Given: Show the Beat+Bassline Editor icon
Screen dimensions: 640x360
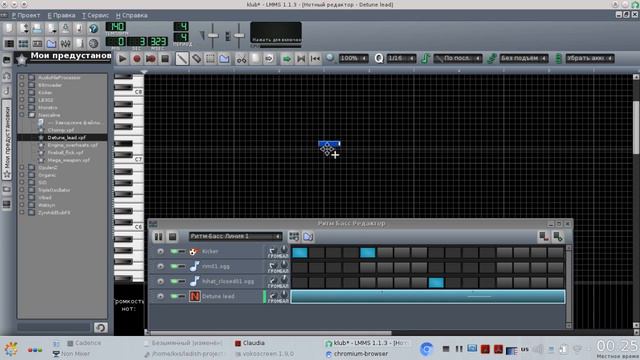Looking at the screenshot, I should [23, 43].
